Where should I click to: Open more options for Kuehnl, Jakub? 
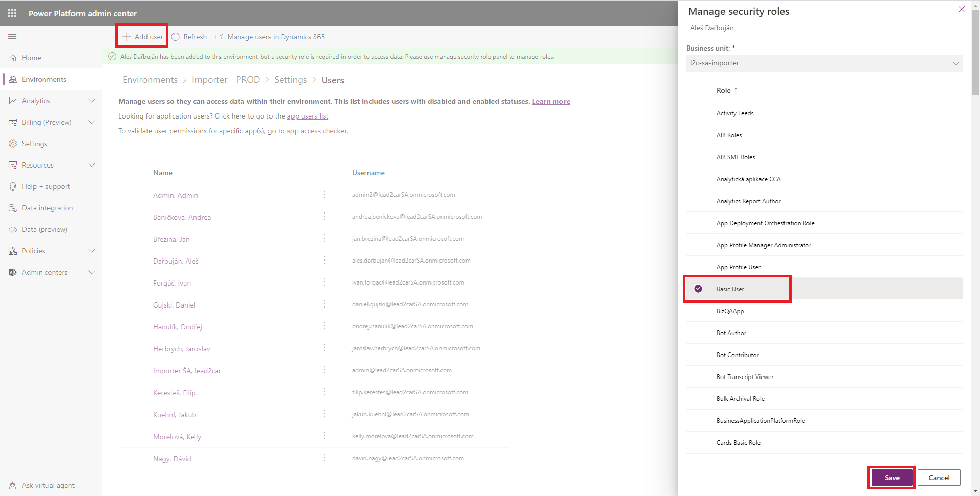pyautogui.click(x=325, y=414)
